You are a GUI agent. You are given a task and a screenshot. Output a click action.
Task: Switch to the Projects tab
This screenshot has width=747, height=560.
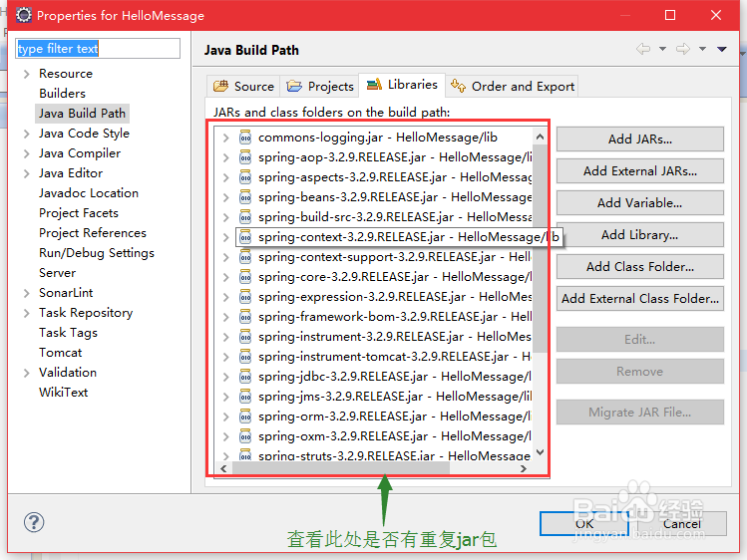[320, 86]
